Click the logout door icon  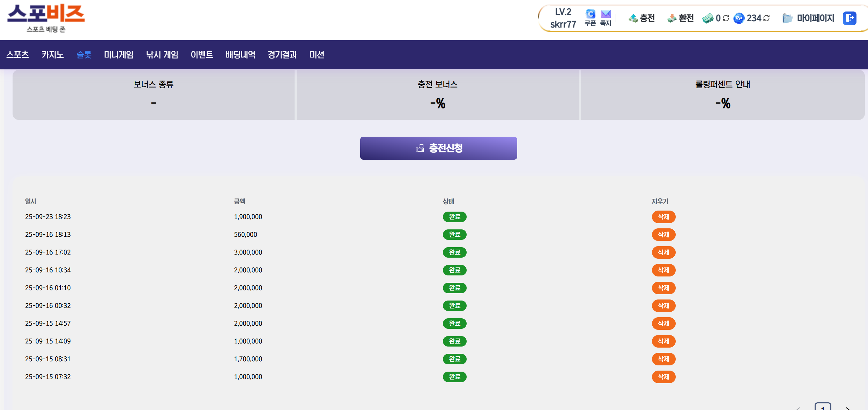pos(850,18)
